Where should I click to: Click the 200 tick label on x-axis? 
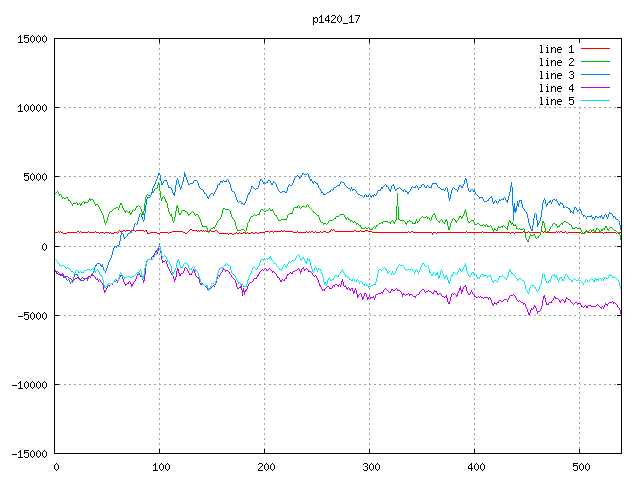pos(265,467)
